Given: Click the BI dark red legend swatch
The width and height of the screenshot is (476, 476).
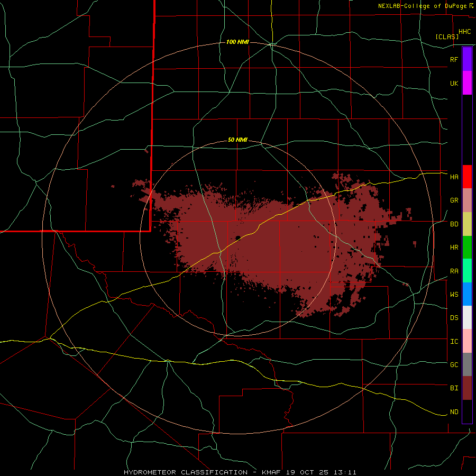Looking at the screenshot, I should coord(467,388).
